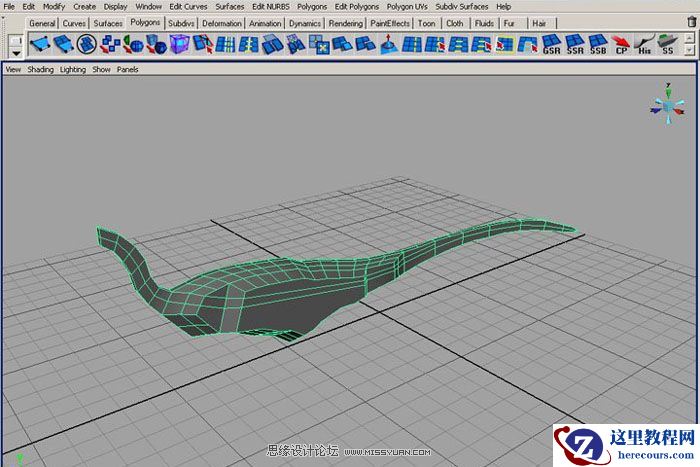The height and width of the screenshot is (467, 700).
Task: Open the Surfaces menu
Action: [229, 7]
